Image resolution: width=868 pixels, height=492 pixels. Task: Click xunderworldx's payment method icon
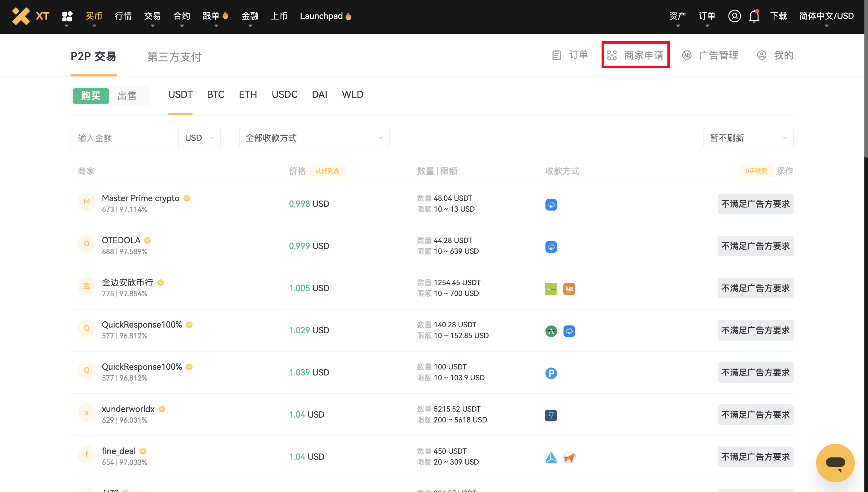[x=551, y=415]
